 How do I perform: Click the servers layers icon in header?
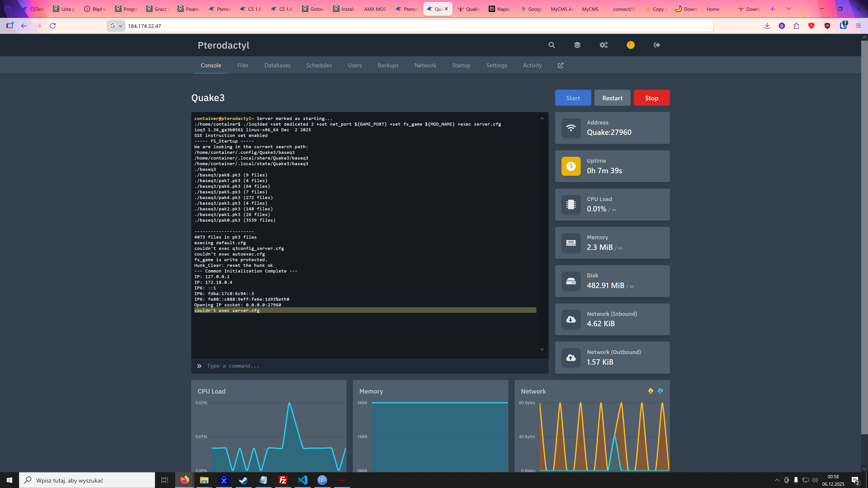point(577,45)
